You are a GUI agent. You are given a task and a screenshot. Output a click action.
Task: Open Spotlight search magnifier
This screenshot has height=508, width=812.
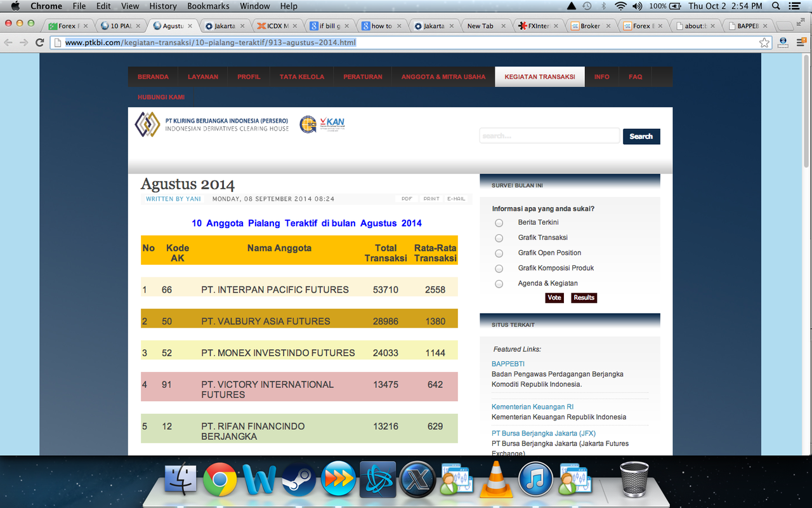[x=776, y=6]
